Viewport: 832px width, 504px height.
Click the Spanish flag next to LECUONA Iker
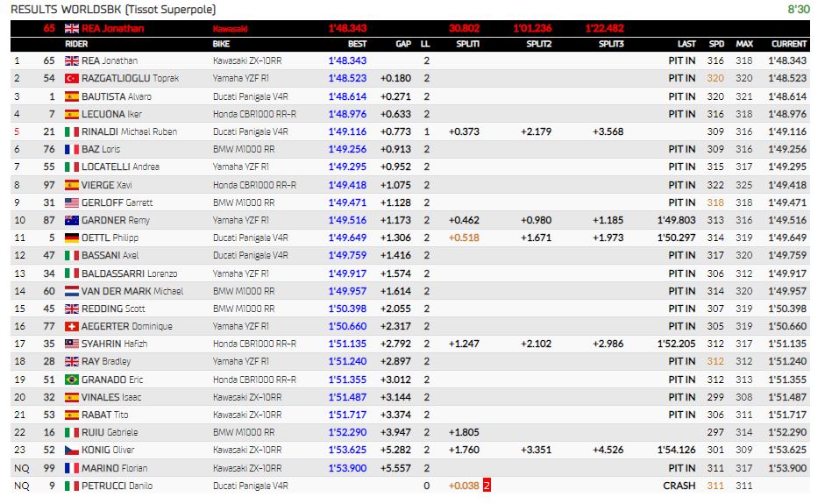click(x=72, y=114)
